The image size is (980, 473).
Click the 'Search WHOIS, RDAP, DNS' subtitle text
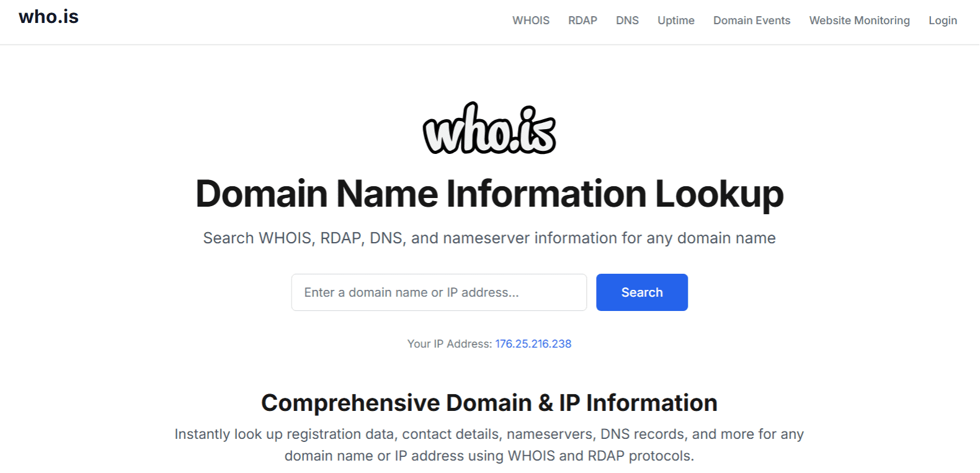[x=489, y=238]
